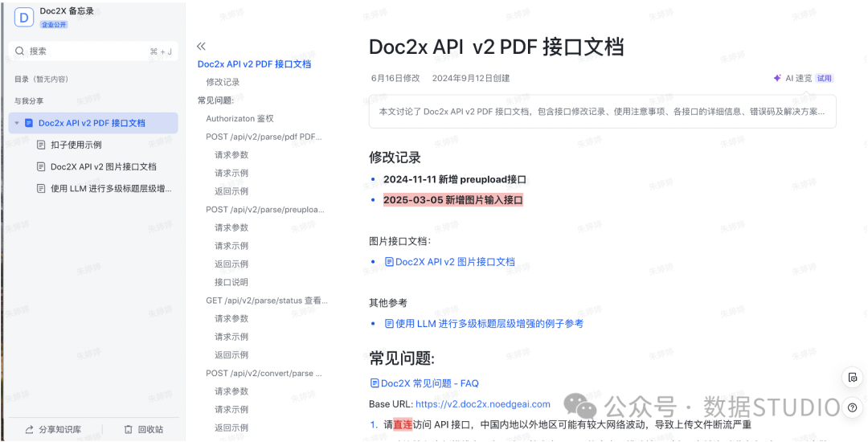This screenshot has width=868, height=442.
Task: Click the main title Doc2x API v2 PDF 接口文档
Action: click(497, 47)
